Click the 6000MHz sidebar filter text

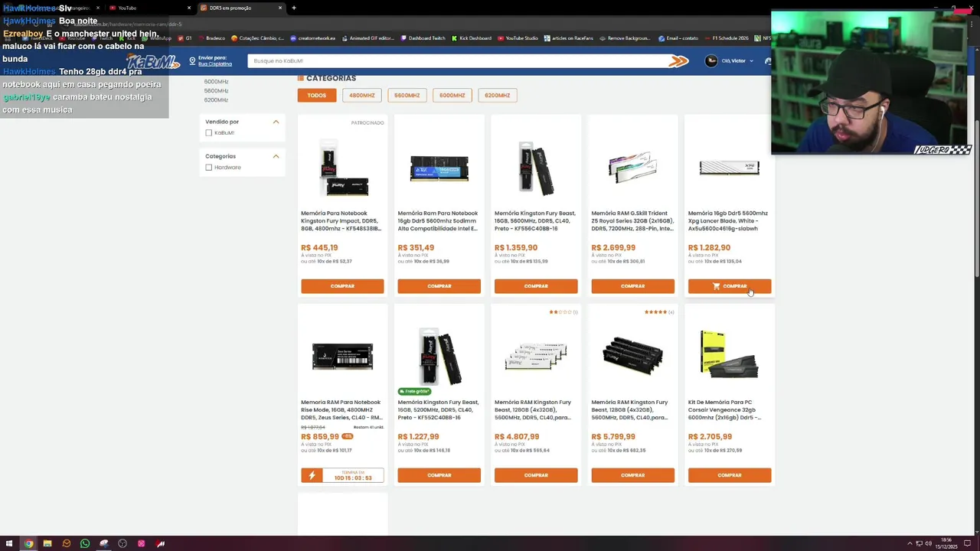click(216, 82)
